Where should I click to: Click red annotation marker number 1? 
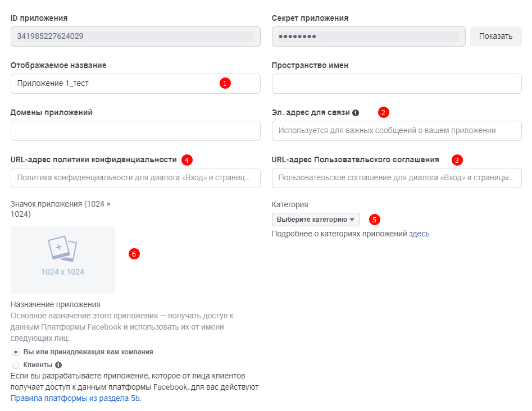click(225, 84)
